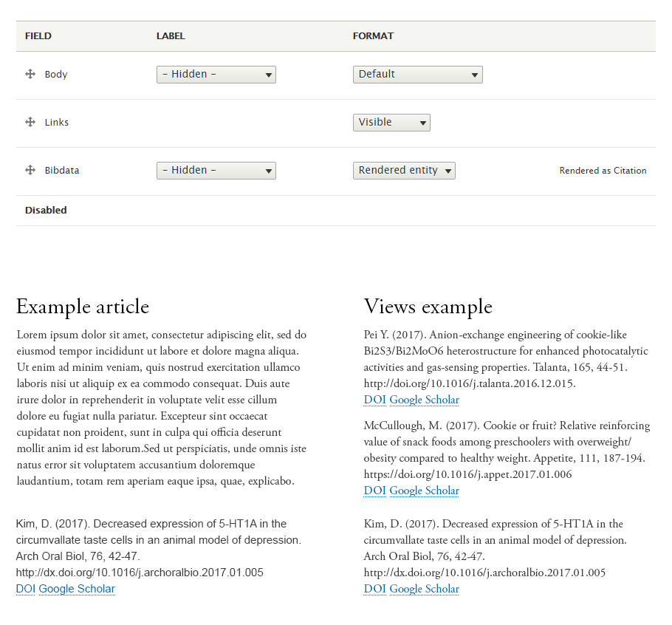Click the drag handle beside the Links field
This screenshot has width=672, height=625.
[x=30, y=122]
